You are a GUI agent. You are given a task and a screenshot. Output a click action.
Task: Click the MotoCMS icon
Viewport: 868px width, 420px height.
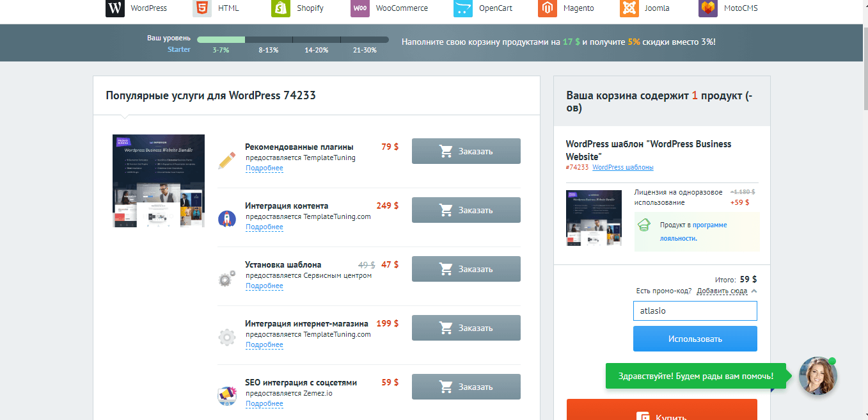707,8
